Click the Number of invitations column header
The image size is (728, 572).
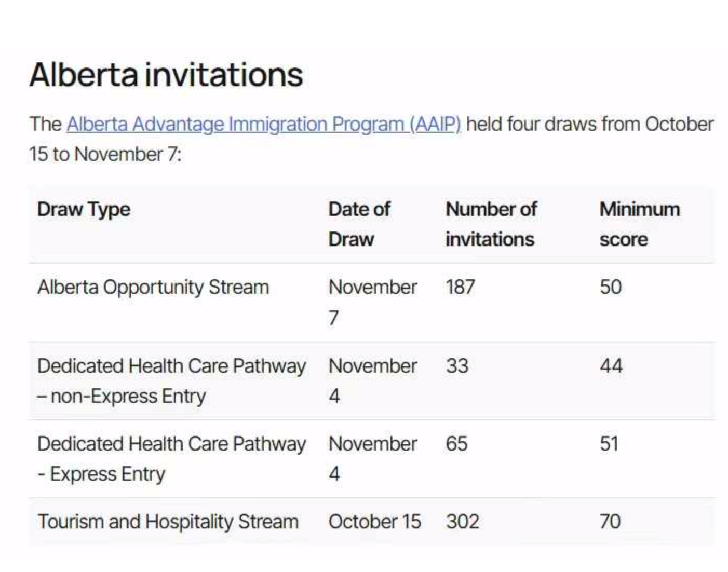[491, 224]
